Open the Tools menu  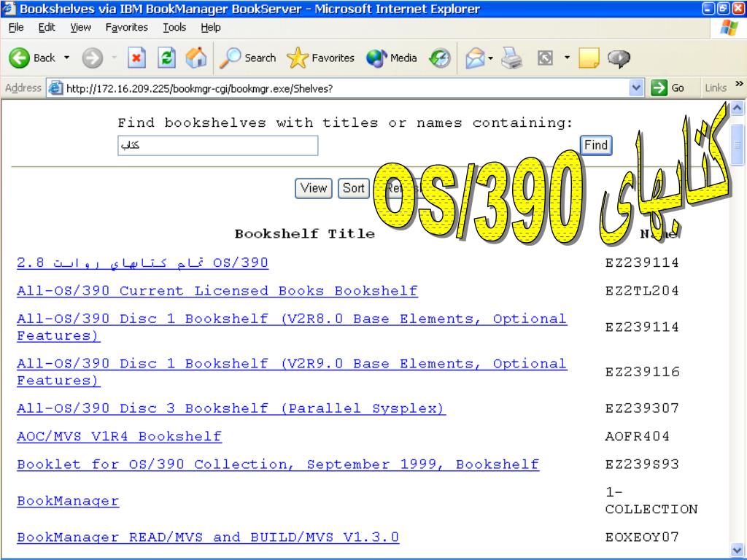tap(174, 28)
